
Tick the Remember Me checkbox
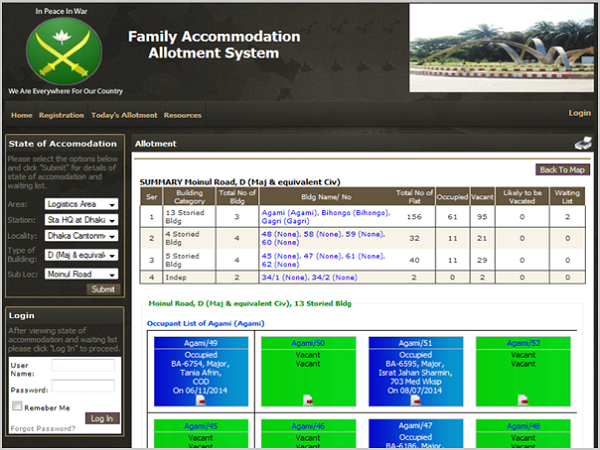point(17,406)
